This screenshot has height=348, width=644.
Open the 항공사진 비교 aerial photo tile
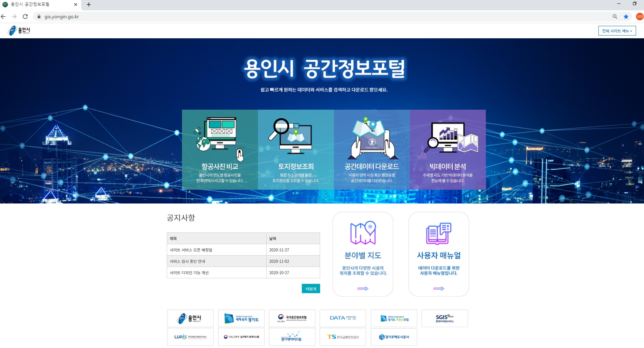coord(220,149)
